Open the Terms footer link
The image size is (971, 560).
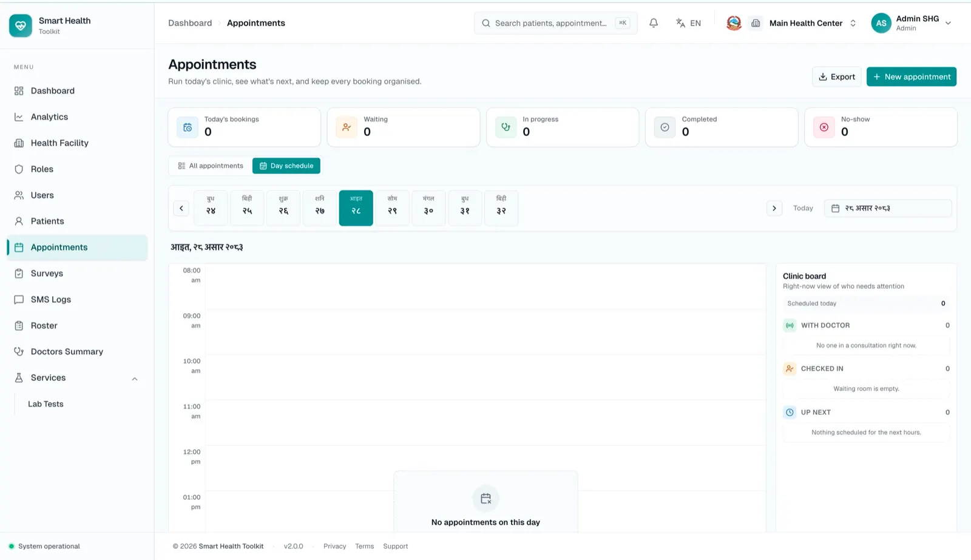(x=364, y=547)
